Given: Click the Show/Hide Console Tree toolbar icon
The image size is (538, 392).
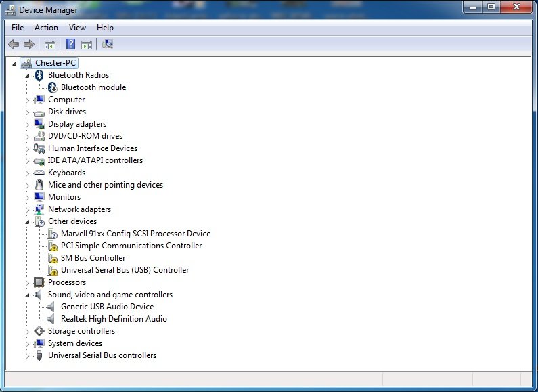Looking at the screenshot, I should [49, 45].
